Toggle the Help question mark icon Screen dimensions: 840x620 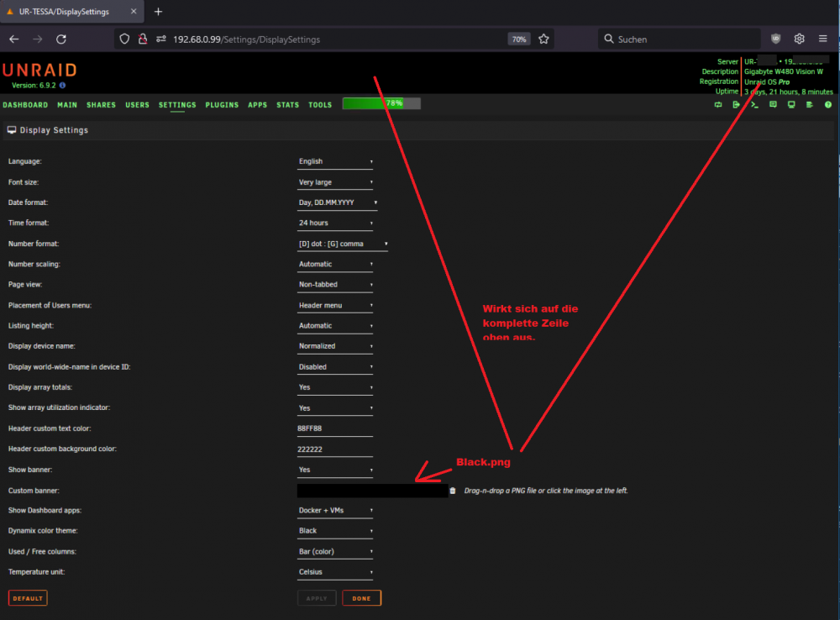(x=828, y=104)
